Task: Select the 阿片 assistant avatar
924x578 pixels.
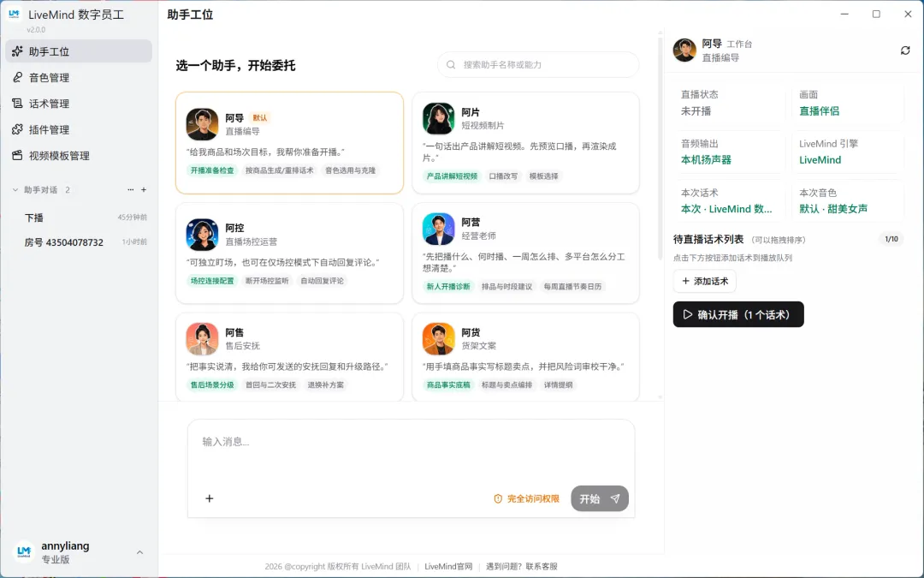Action: point(438,118)
